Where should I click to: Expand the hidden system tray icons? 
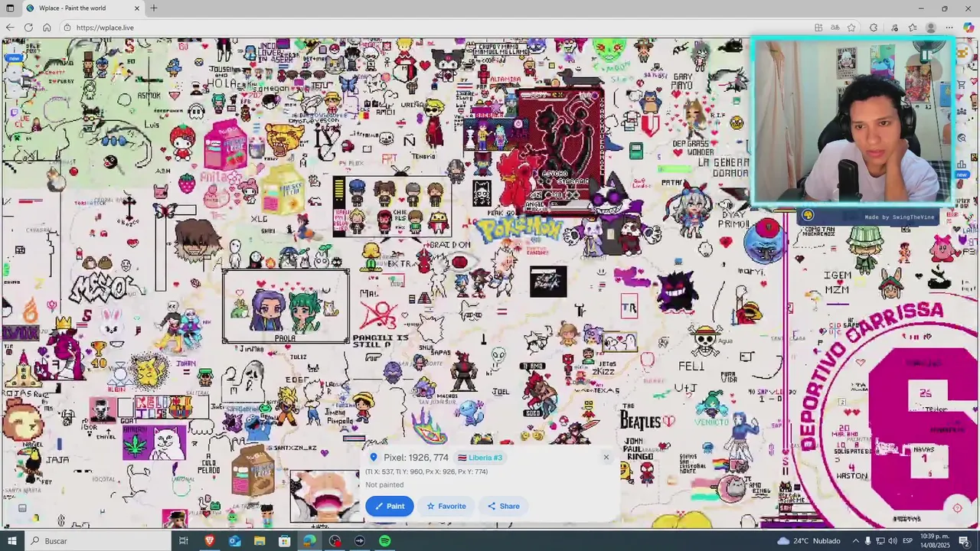(x=856, y=541)
